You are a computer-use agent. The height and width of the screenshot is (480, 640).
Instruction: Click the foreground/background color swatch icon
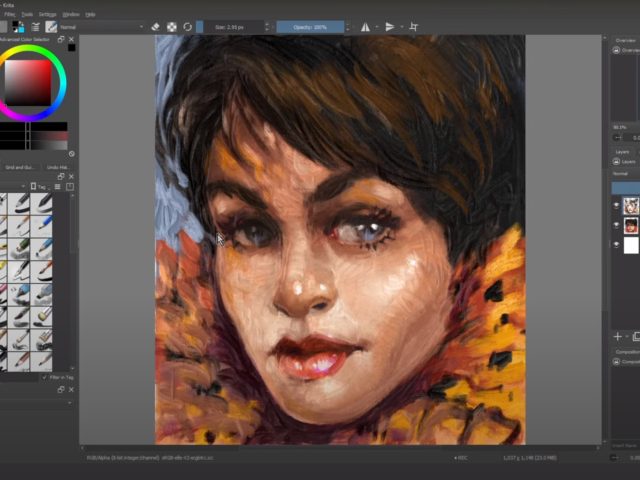pyautogui.click(x=18, y=27)
